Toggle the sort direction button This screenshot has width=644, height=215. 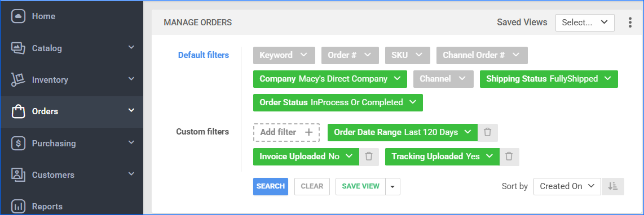(x=613, y=186)
